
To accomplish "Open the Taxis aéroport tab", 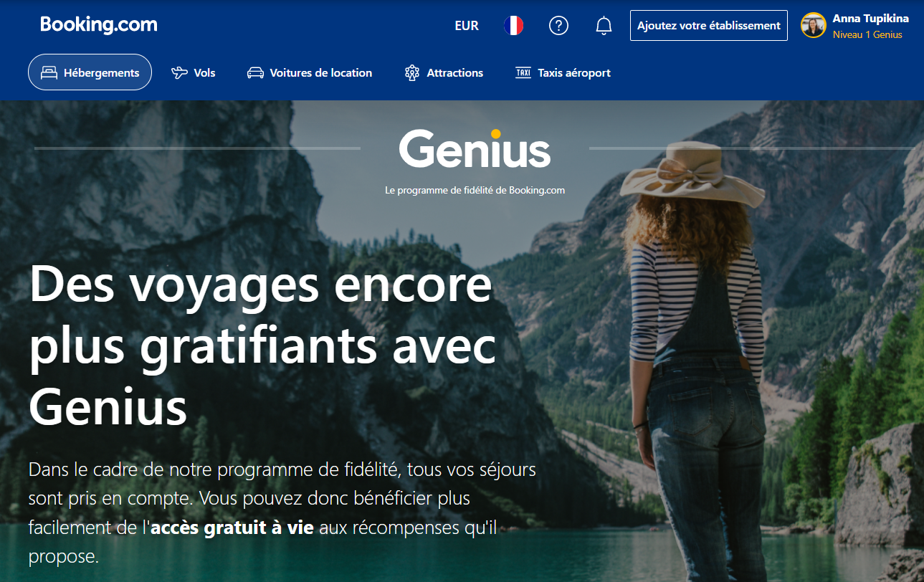I will pos(563,72).
